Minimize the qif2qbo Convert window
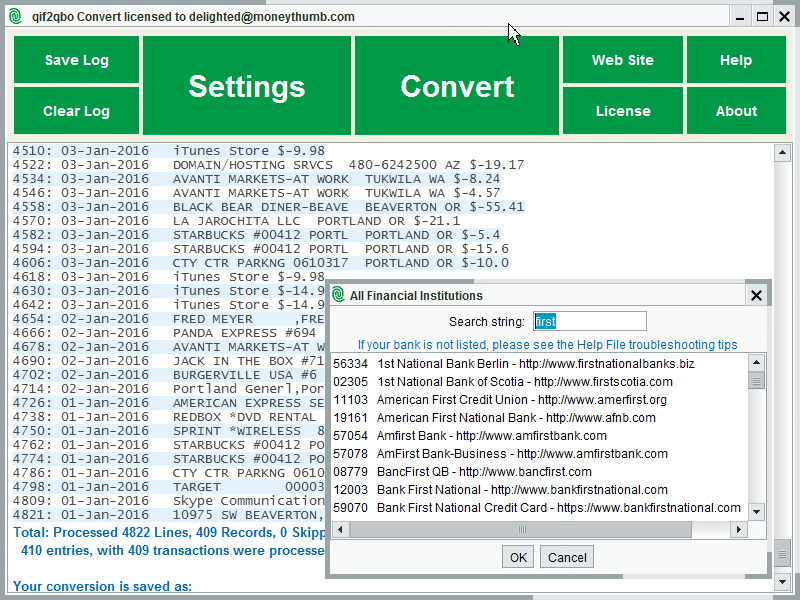Viewport: 800px width, 600px height. (x=740, y=17)
